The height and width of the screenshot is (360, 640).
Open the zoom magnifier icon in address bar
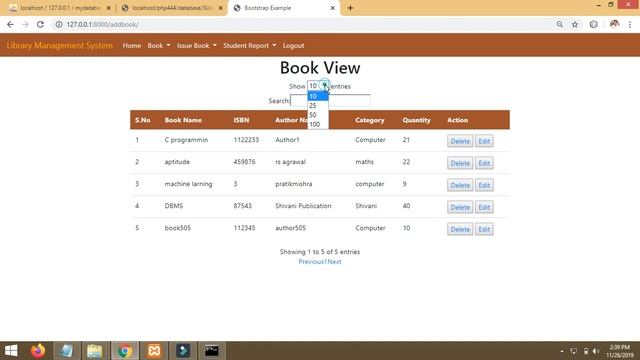[560, 24]
